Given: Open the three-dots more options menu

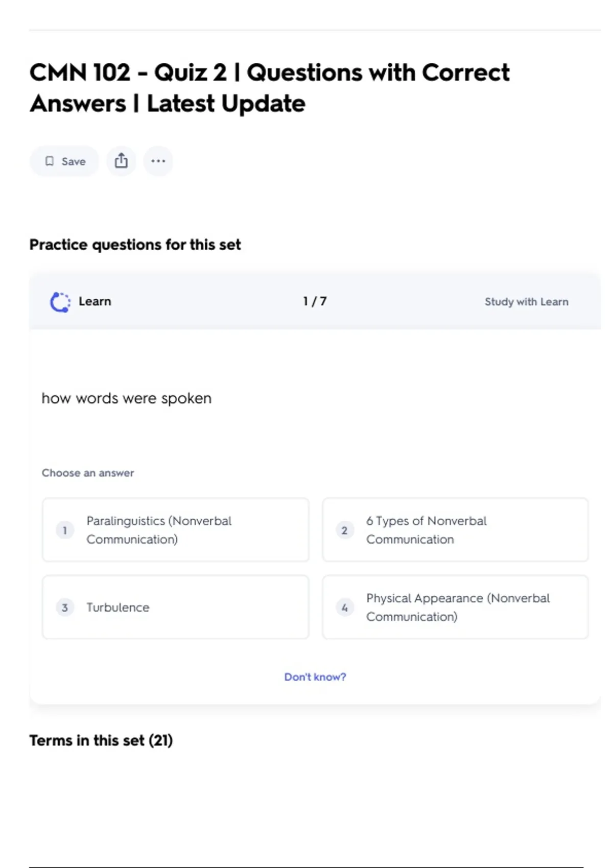Looking at the screenshot, I should click(158, 161).
